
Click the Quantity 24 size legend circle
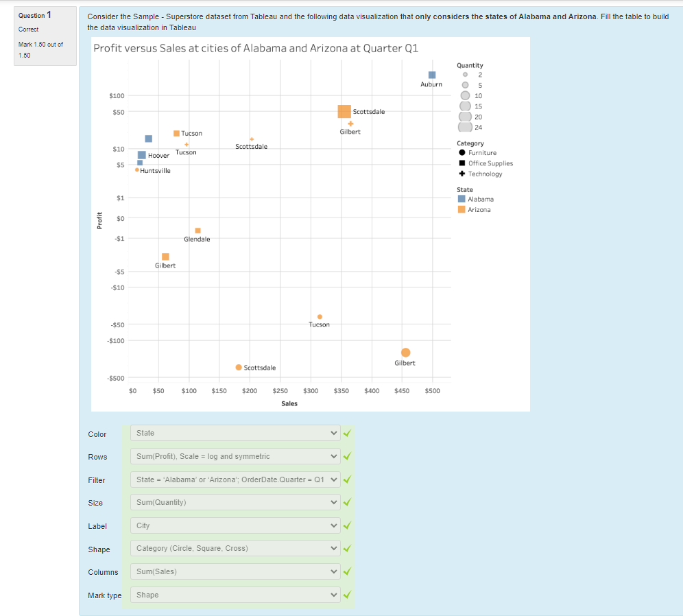coord(464,127)
